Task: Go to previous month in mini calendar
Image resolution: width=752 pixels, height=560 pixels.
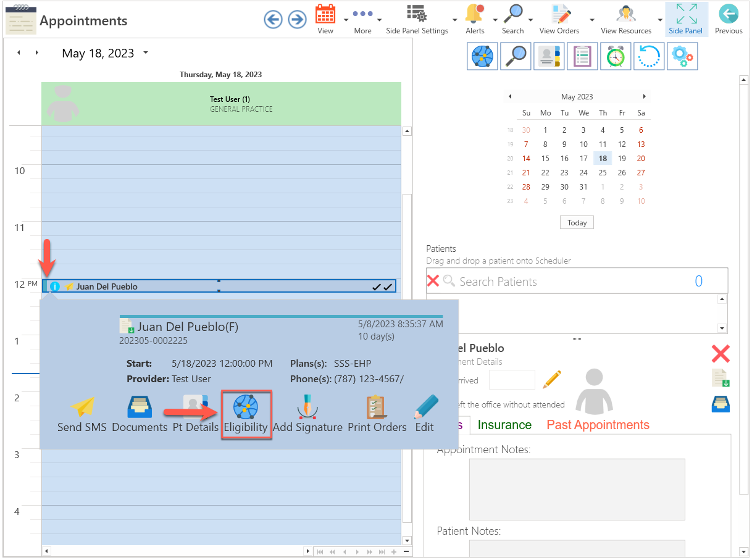Action: [510, 97]
